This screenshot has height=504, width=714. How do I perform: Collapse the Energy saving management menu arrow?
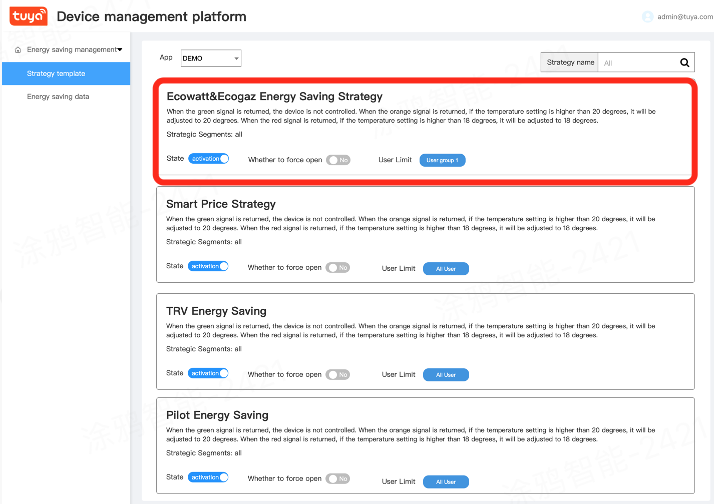(x=120, y=49)
